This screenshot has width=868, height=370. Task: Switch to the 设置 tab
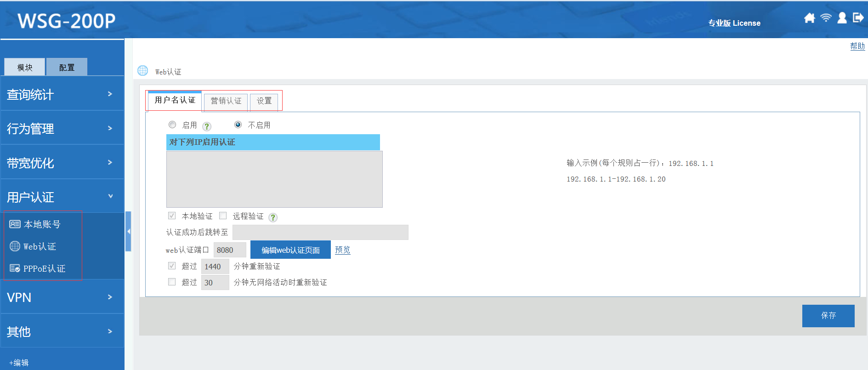tap(264, 101)
